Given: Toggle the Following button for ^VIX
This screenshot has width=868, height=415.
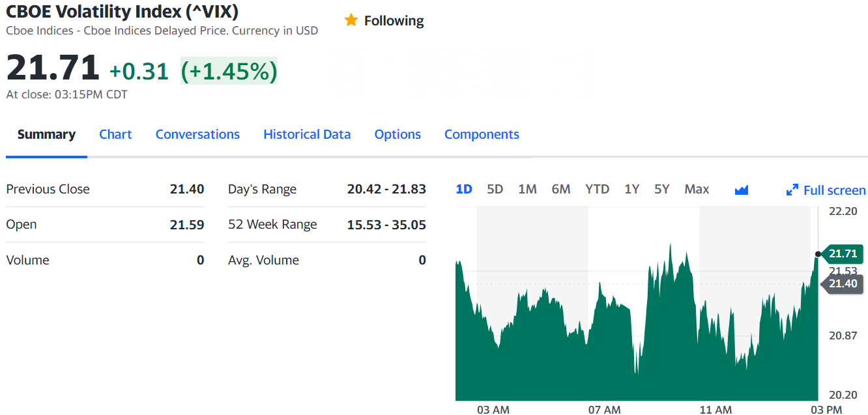Looking at the screenshot, I should (384, 21).
